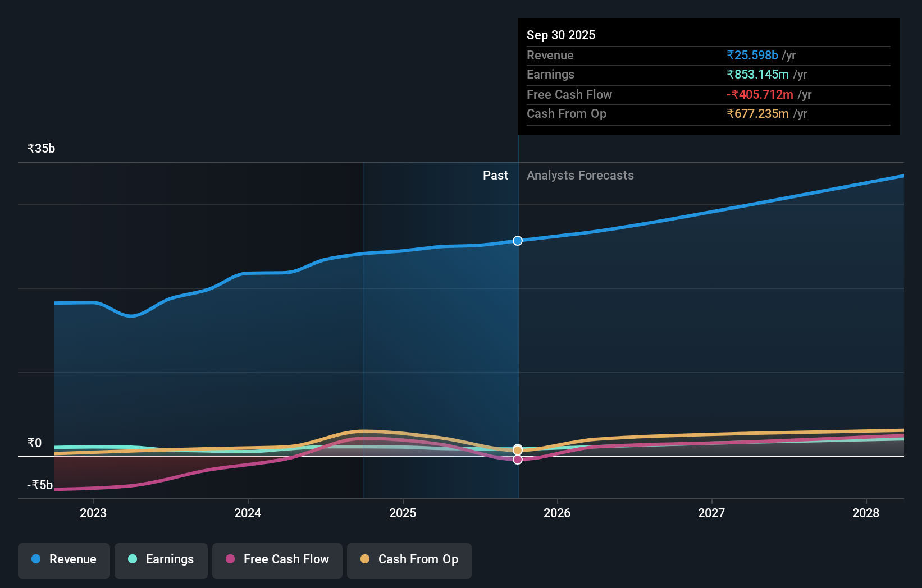The width and height of the screenshot is (922, 588).
Task: Click the ₹25.598b Revenue value in tooltip
Action: (752, 55)
